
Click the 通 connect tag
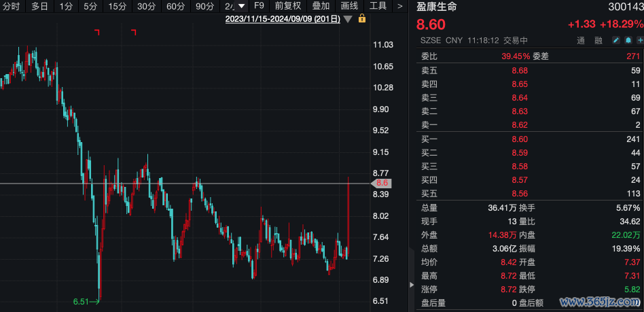tap(580, 40)
